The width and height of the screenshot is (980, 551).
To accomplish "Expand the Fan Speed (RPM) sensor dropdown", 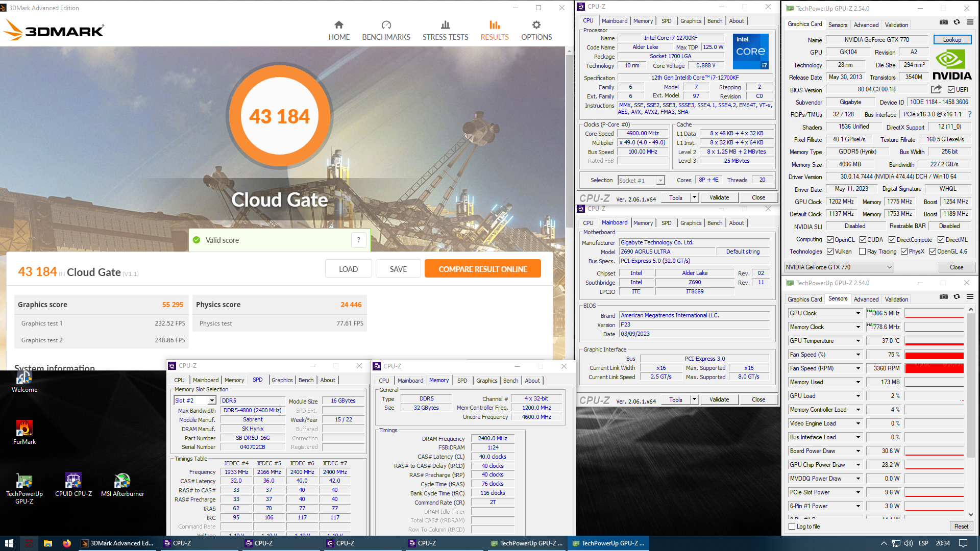I will pyautogui.click(x=858, y=368).
